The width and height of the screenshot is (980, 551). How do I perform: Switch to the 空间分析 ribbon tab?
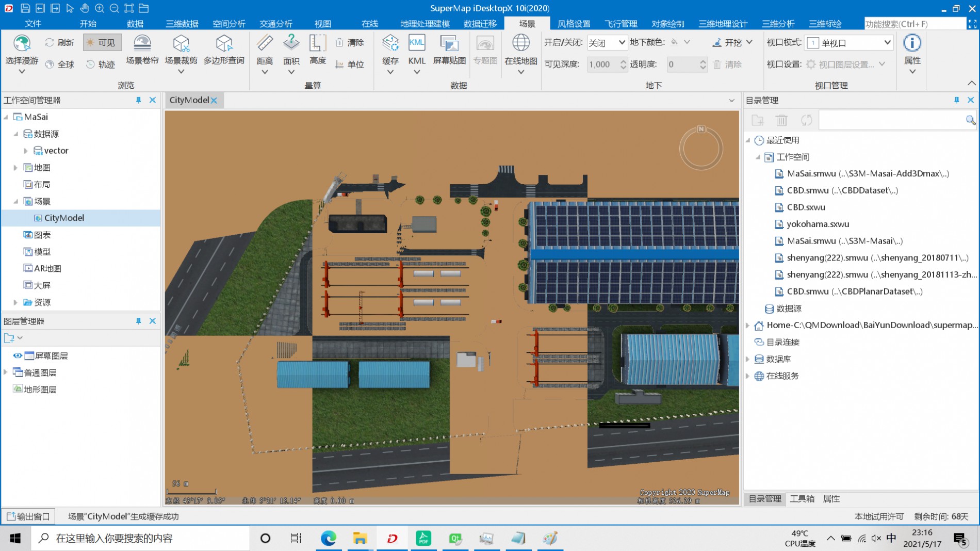point(229,24)
